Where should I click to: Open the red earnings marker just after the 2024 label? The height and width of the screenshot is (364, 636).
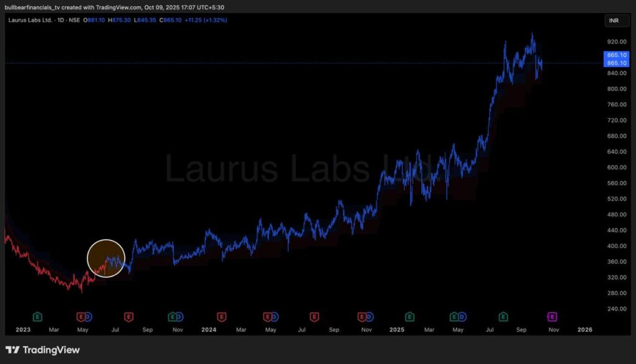(222, 317)
